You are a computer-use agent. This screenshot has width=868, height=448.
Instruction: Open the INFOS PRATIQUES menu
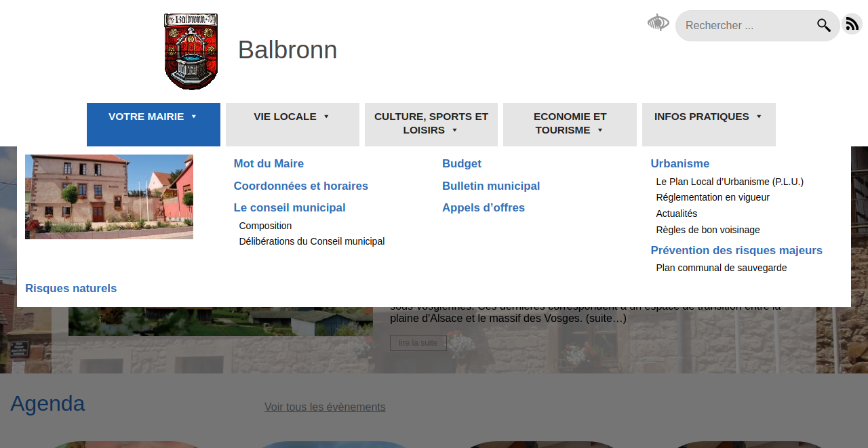point(709,125)
